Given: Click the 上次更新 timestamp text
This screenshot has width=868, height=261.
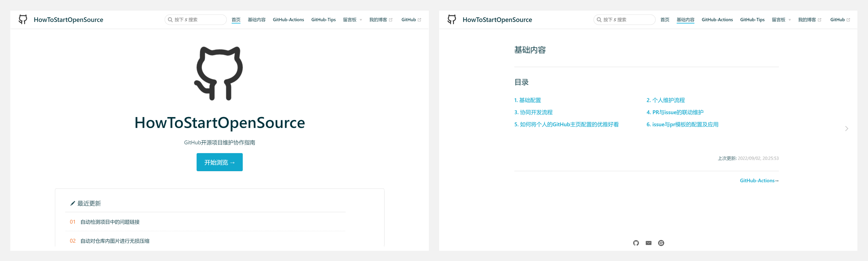Looking at the screenshot, I should point(748,158).
